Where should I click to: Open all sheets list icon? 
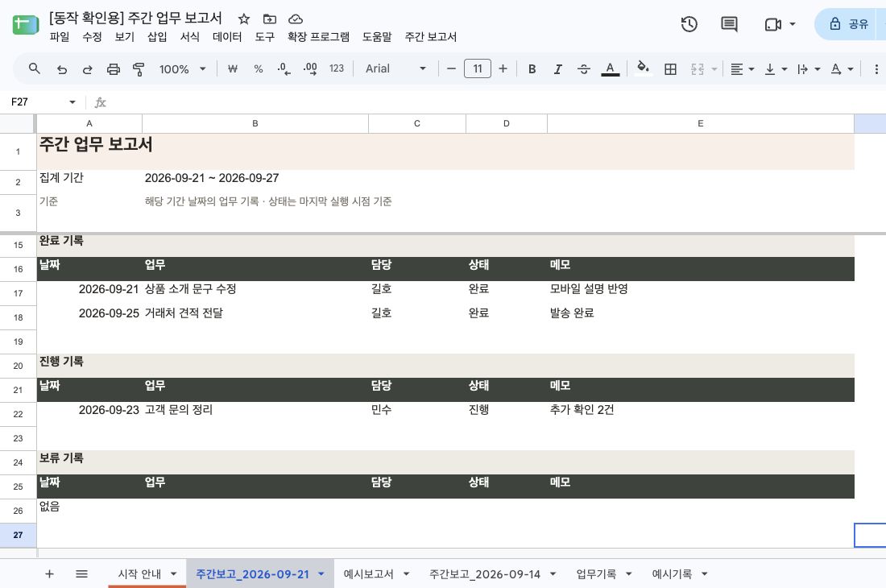coord(81,574)
